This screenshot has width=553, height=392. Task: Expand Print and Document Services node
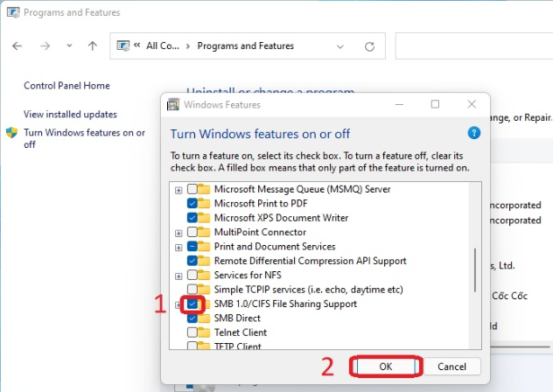point(178,248)
